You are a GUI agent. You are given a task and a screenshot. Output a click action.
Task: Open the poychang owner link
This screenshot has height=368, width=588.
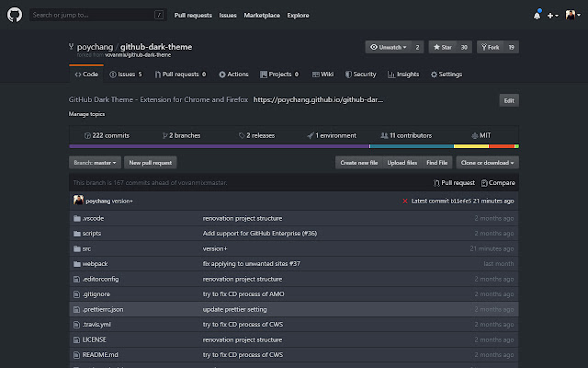[95, 47]
